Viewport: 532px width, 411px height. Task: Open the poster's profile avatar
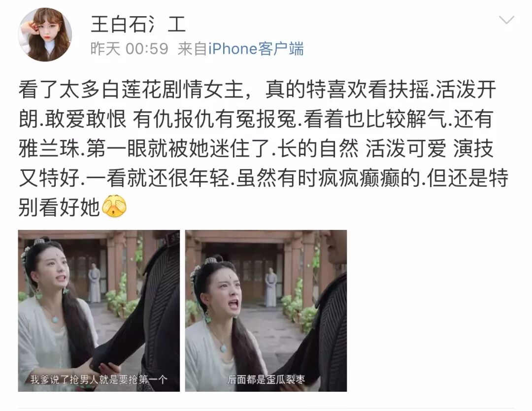click(45, 34)
